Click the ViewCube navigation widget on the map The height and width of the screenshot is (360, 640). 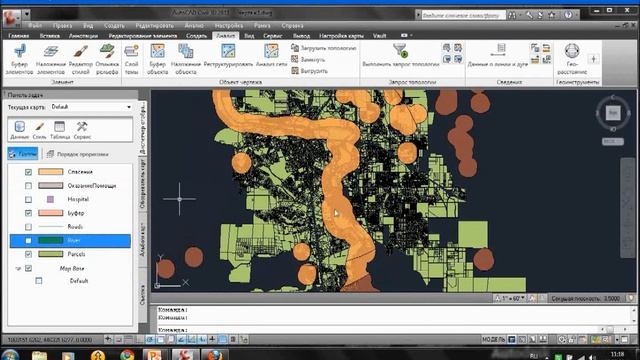613,113
